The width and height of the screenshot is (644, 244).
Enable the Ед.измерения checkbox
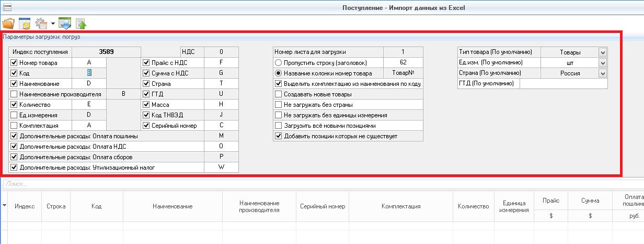(14, 115)
